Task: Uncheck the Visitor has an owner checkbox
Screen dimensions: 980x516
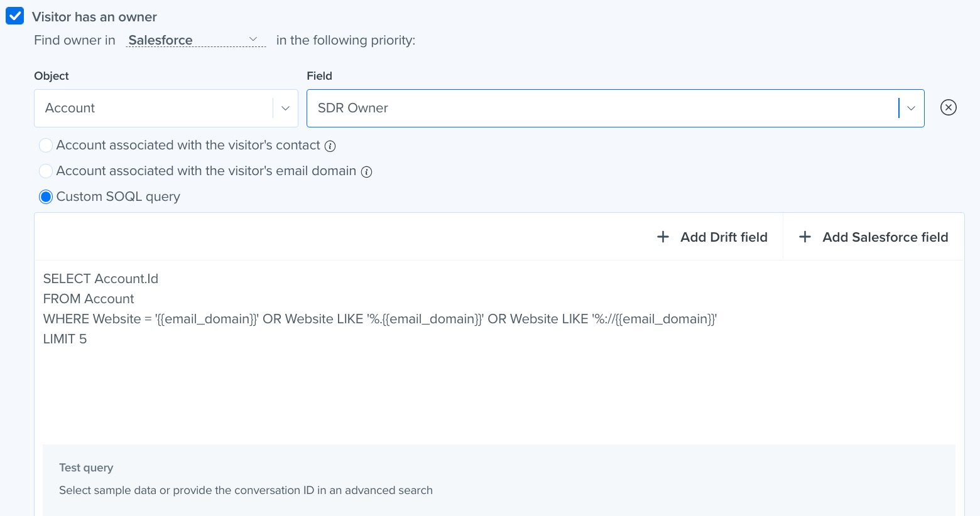Action: [x=15, y=16]
